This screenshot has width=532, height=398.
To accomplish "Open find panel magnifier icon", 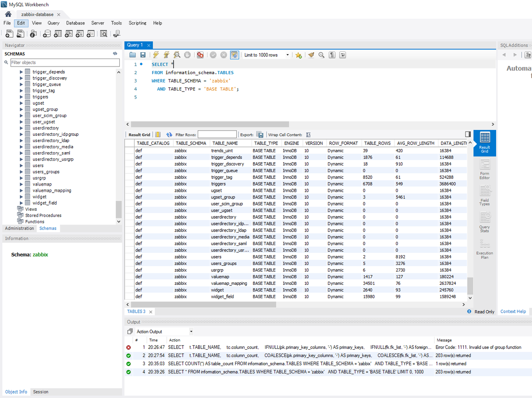I will click(x=321, y=55).
